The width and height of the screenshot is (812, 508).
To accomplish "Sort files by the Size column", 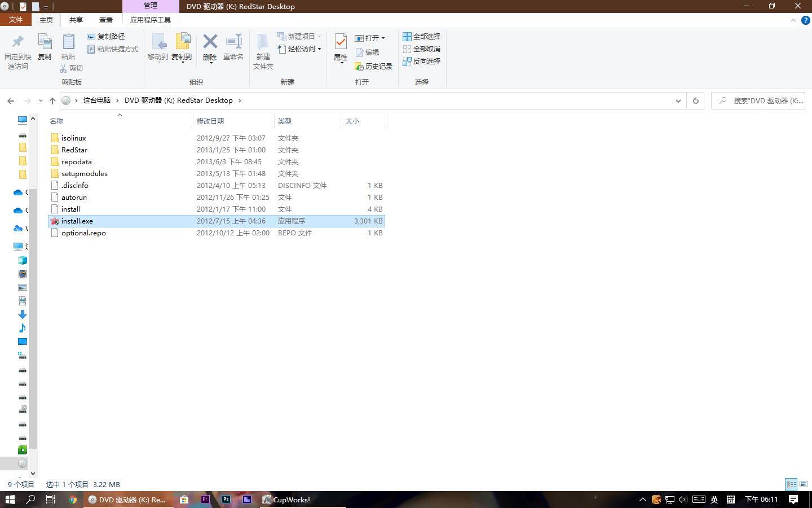I will pos(364,121).
